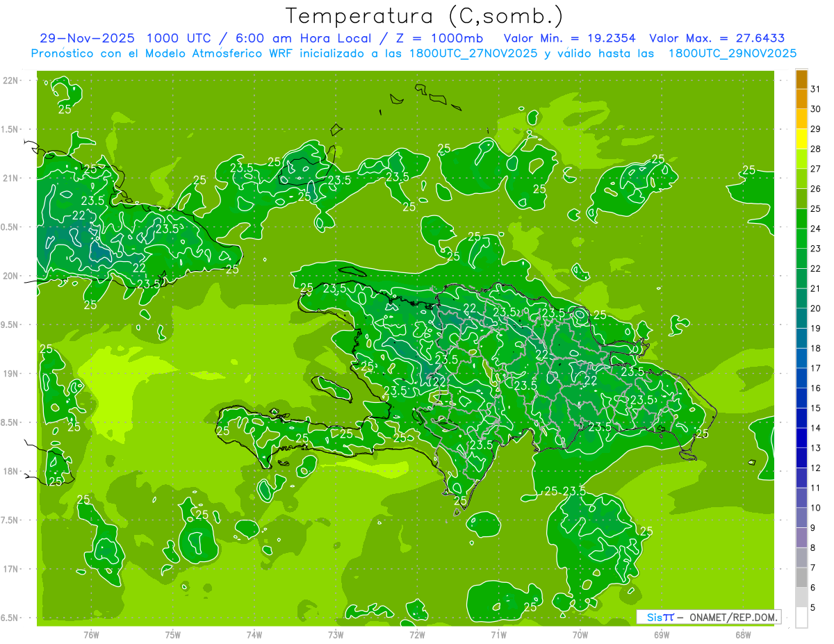Viewport: 834px width, 644px height.
Task: Click the '20N' latitude label
Action: click(11, 276)
